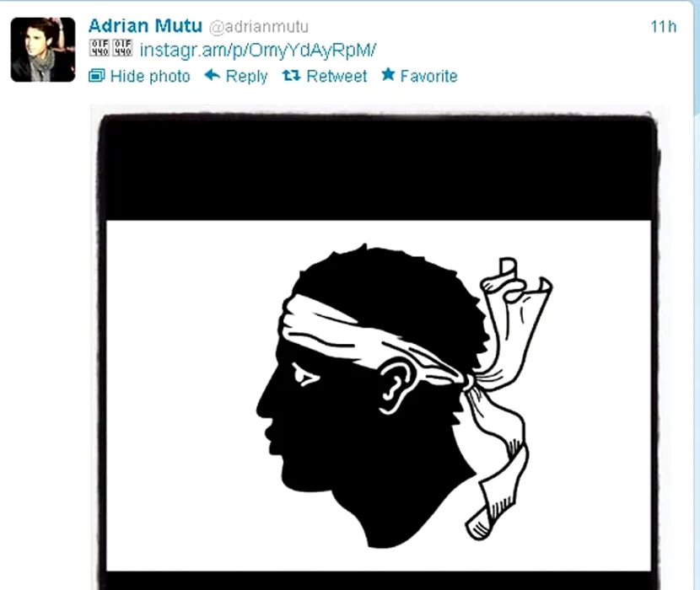This screenshot has height=590, width=700.
Task: Click the black top band of the photo
Action: (x=378, y=169)
